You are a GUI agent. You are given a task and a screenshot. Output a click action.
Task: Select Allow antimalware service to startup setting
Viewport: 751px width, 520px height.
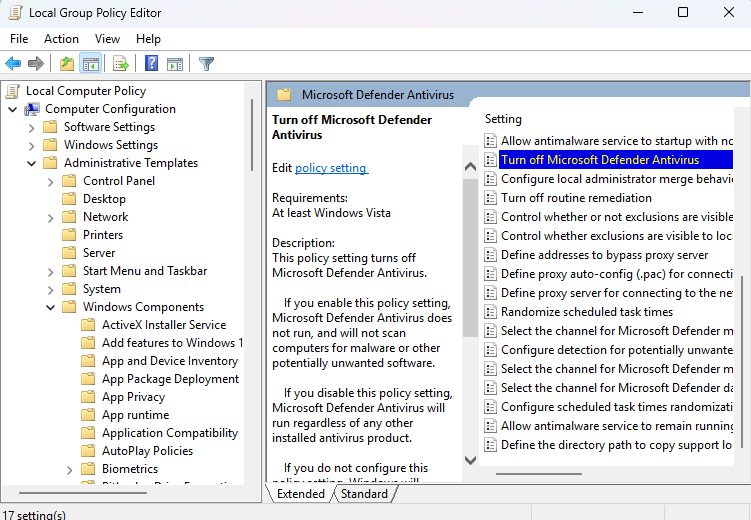point(617,141)
